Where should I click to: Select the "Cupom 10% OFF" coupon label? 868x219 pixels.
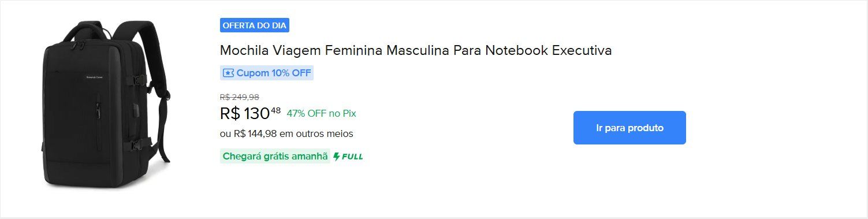267,73
